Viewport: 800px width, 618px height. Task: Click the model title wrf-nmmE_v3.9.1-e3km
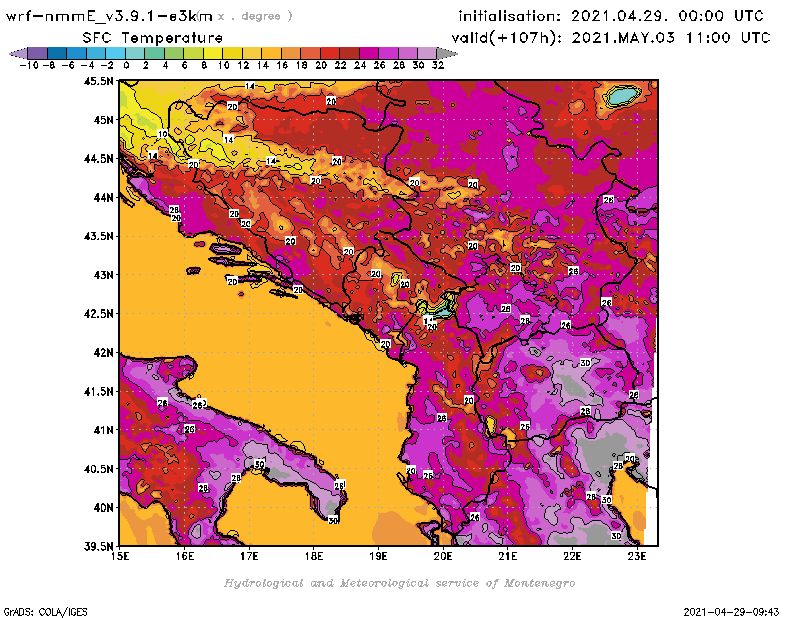pyautogui.click(x=108, y=16)
